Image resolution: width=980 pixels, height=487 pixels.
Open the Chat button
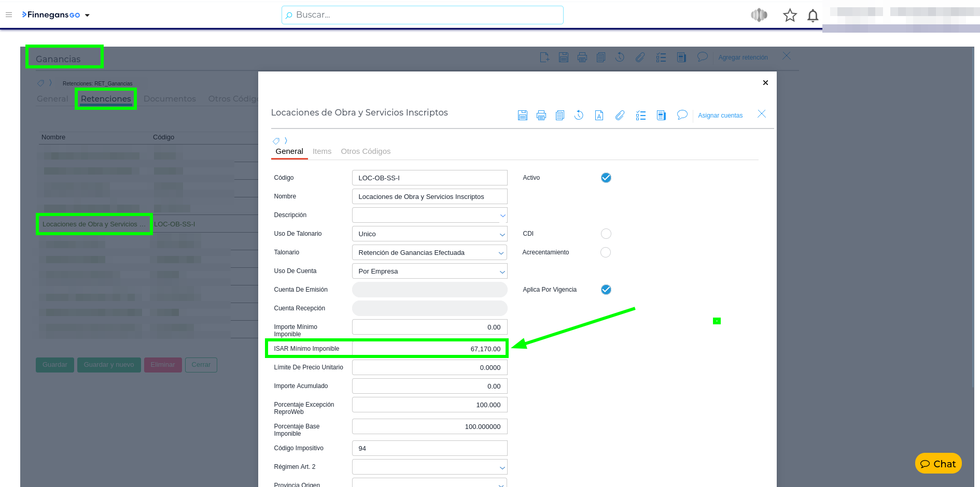click(x=938, y=464)
